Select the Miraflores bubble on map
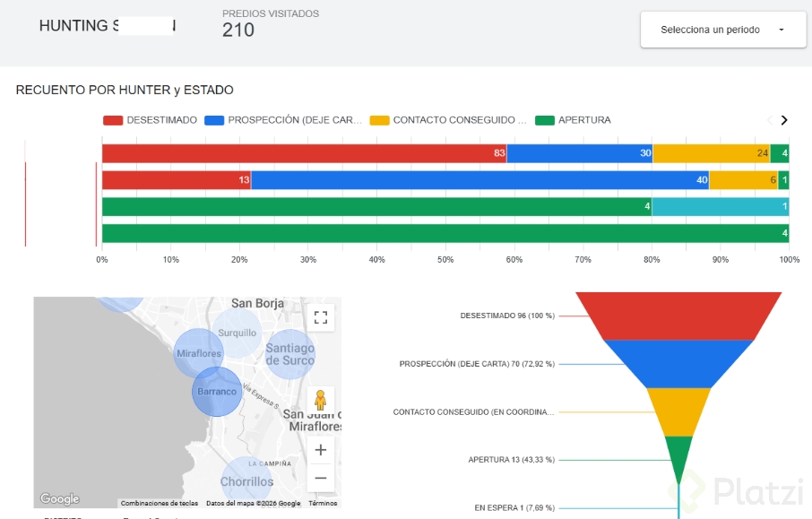812x519 pixels. click(x=198, y=353)
